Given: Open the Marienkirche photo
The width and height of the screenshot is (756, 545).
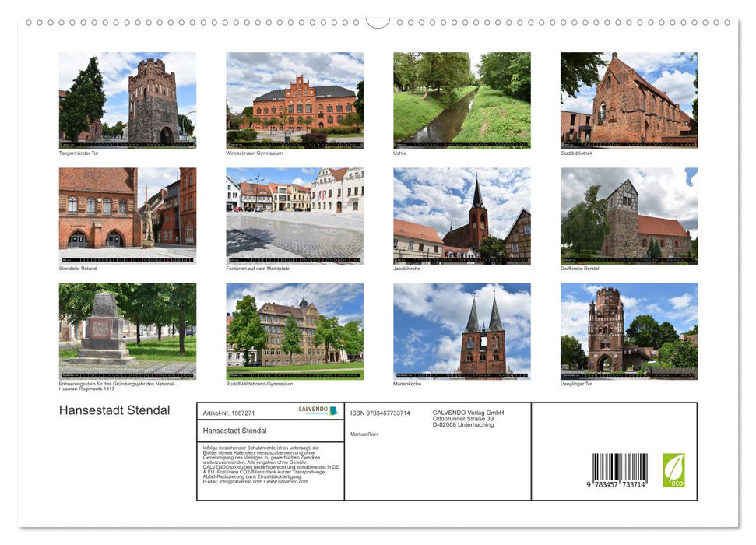Looking at the screenshot, I should click(x=461, y=330).
